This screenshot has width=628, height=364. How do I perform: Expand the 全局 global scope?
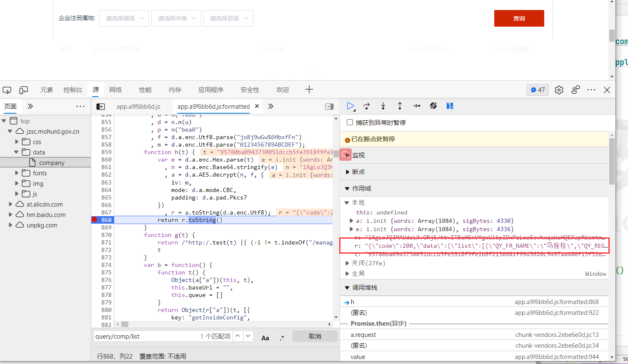(348, 274)
